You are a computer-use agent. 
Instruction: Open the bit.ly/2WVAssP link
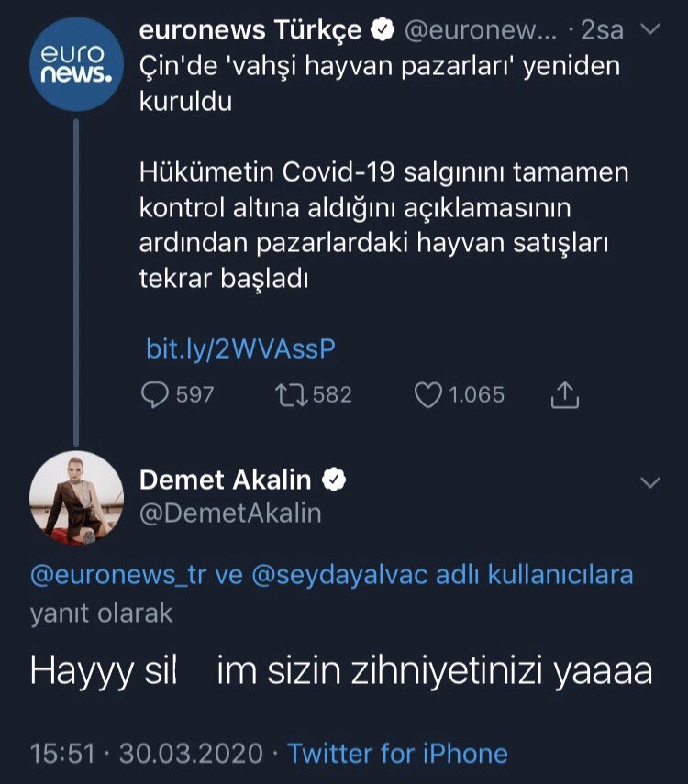pos(240,348)
